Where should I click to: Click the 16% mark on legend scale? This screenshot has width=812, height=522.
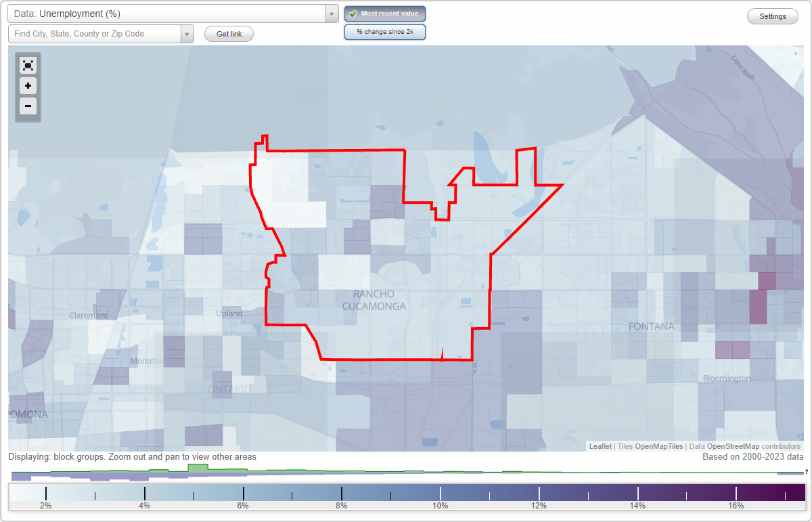736,506
